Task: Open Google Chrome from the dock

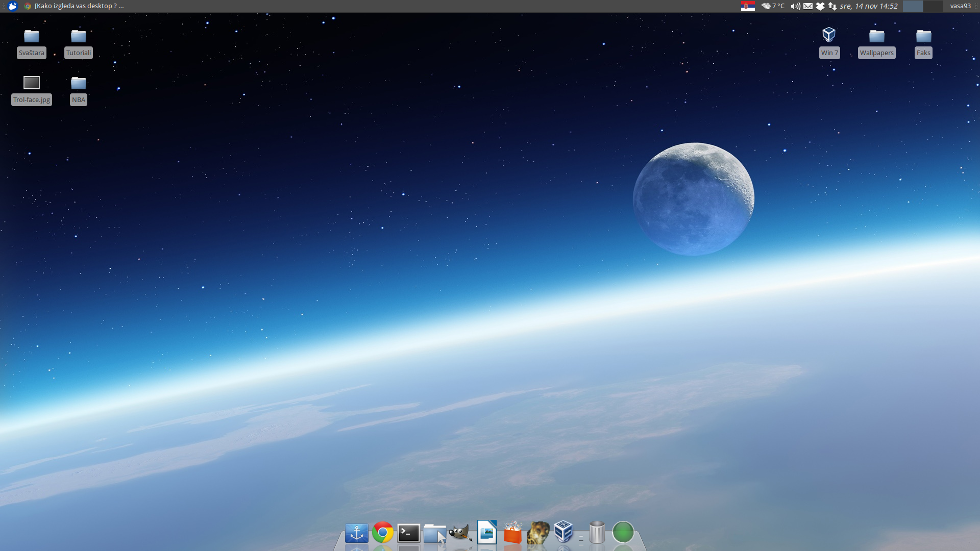Action: click(382, 533)
